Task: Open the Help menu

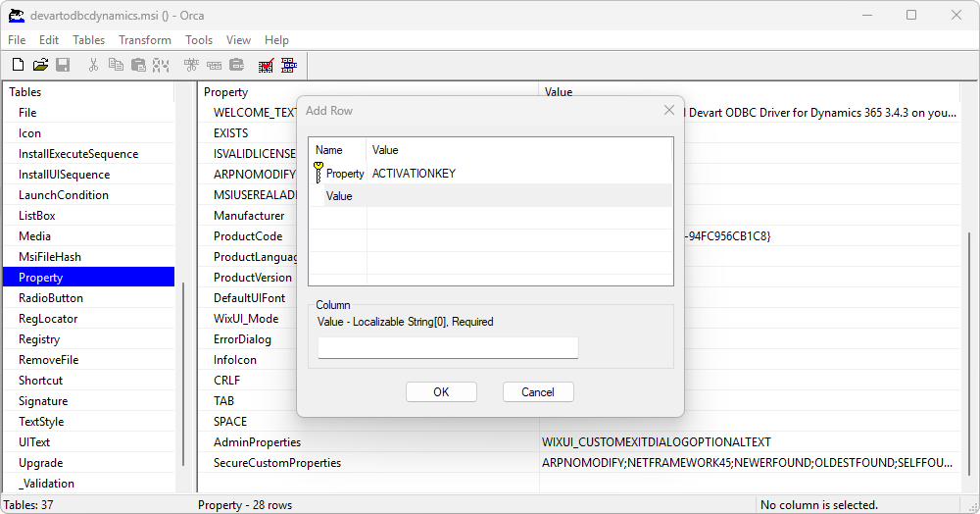Action: [276, 40]
